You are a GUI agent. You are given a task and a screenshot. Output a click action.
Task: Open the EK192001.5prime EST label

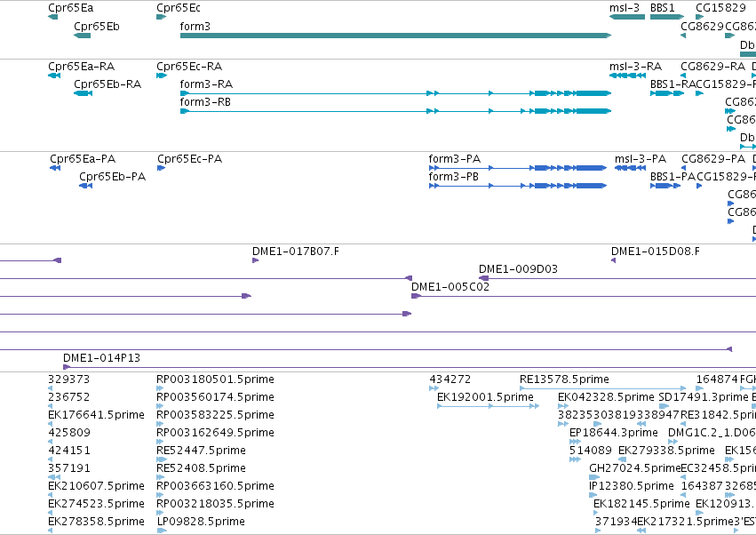coord(486,397)
